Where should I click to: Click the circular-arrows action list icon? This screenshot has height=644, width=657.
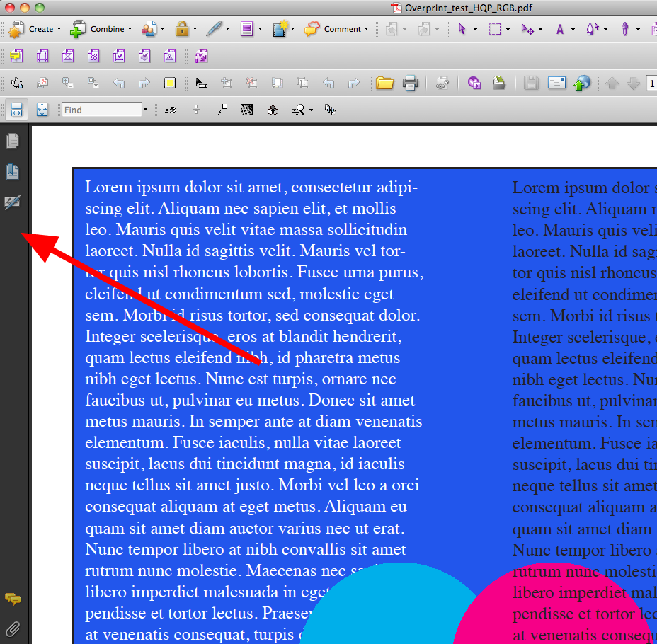pos(17,83)
